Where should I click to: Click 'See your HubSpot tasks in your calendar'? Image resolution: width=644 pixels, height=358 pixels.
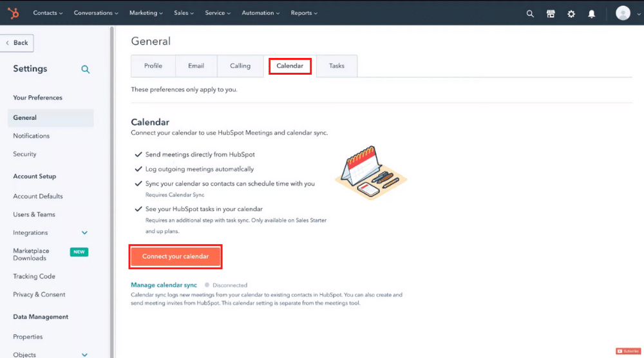coord(204,209)
